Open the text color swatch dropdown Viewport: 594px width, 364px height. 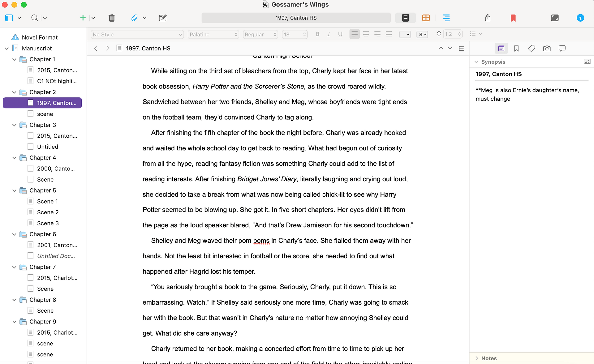coord(405,34)
